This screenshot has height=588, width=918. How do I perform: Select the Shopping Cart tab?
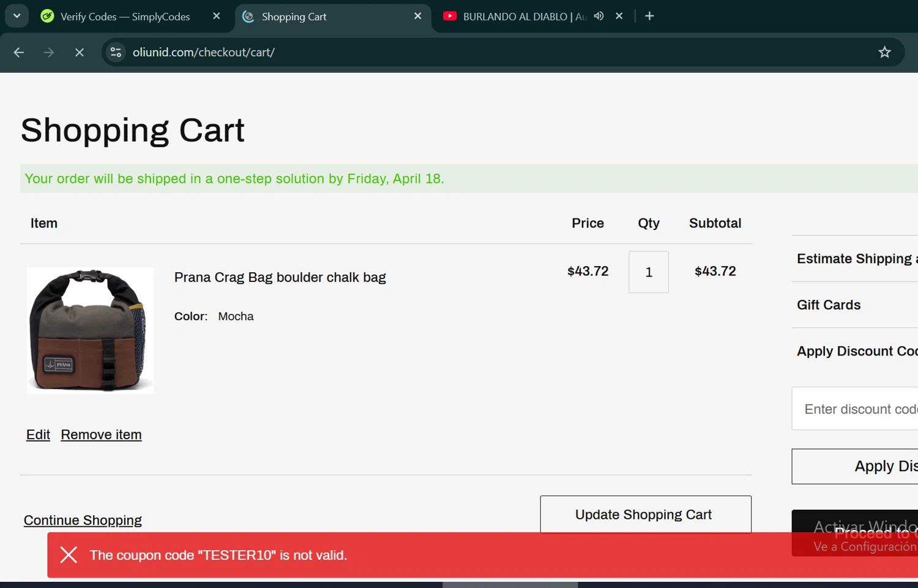(x=334, y=17)
